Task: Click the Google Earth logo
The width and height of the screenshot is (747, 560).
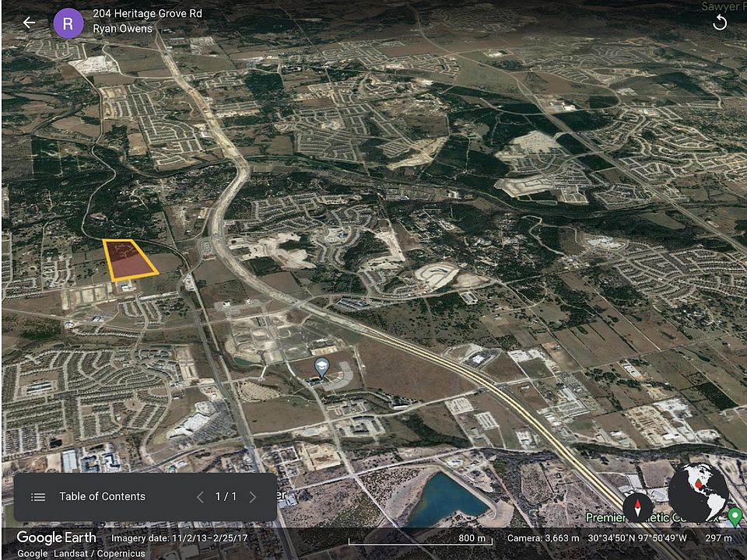Action: click(56, 537)
